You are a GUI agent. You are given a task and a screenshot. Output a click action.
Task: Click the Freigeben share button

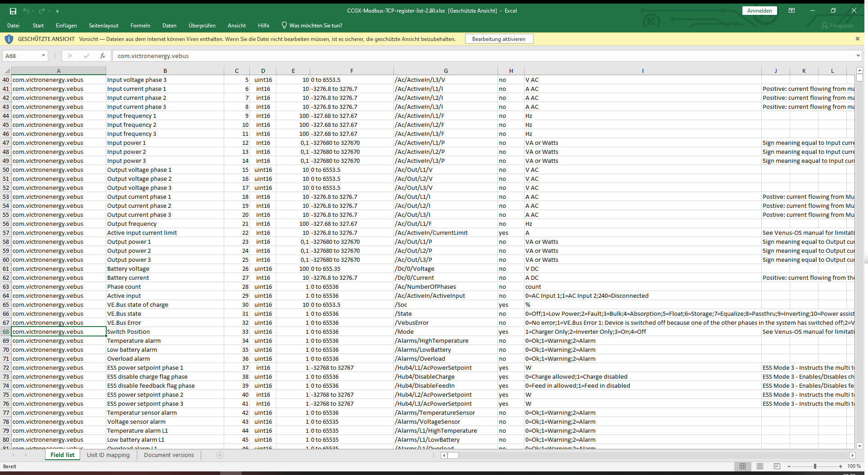pos(837,26)
